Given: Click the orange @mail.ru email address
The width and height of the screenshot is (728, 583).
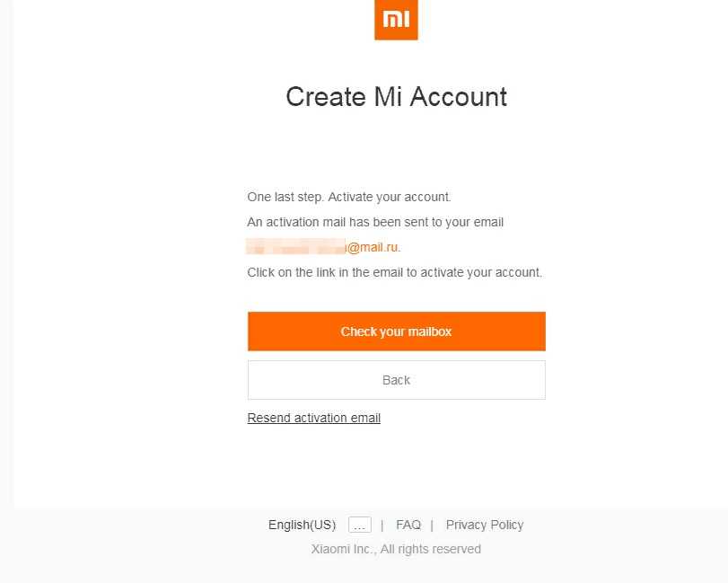Looking at the screenshot, I should coord(373,247).
